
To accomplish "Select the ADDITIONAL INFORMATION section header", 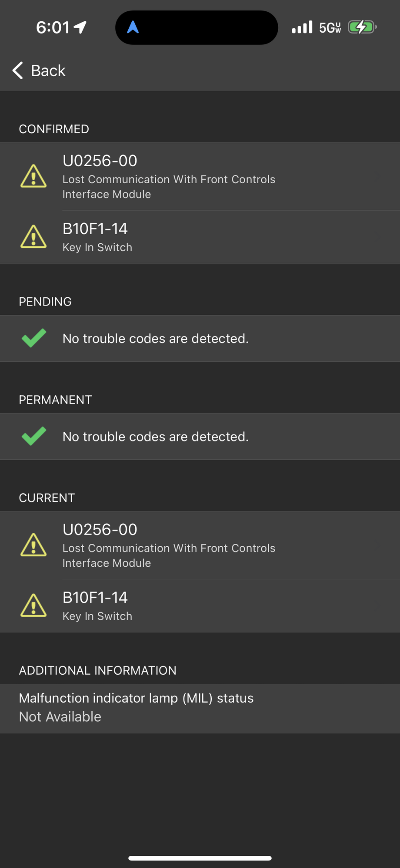I will [97, 670].
